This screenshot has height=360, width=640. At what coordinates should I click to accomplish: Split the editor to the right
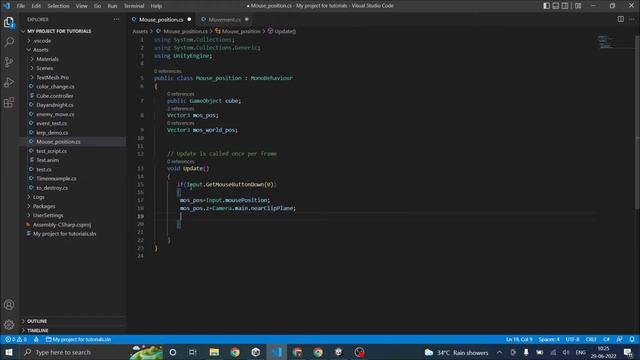point(620,19)
